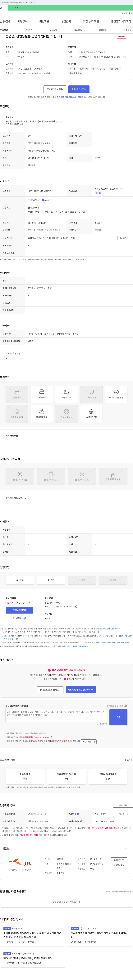Open the 직업 능력 개발 menu
The image size is (133, 980).
pos(91,21)
